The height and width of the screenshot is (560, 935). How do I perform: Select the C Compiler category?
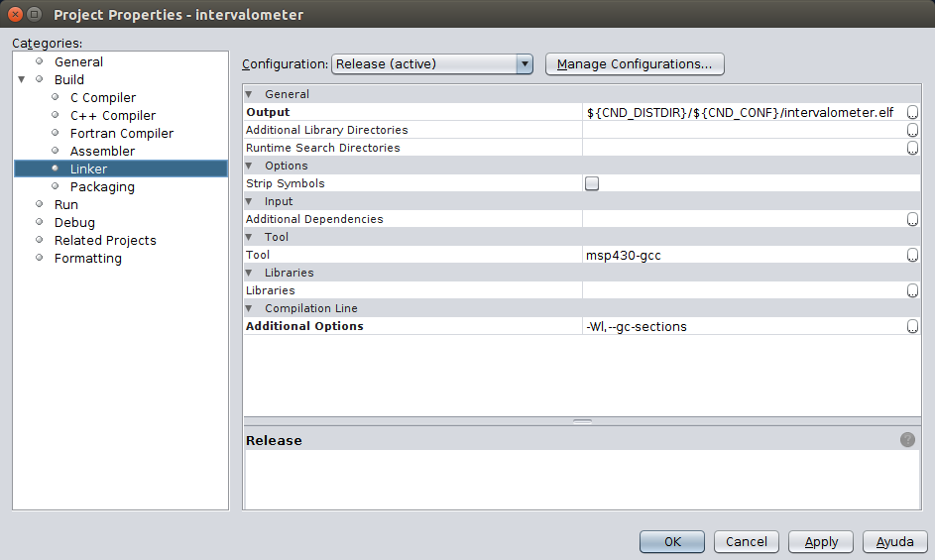coord(102,98)
